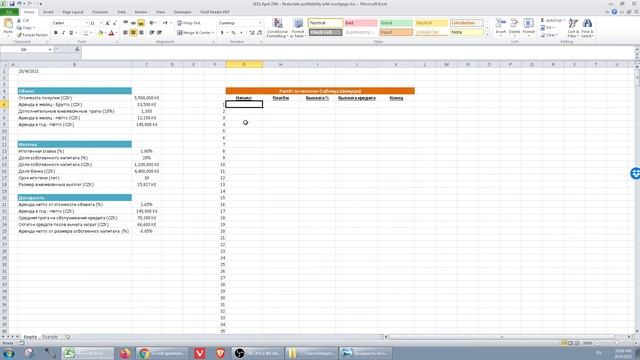This screenshot has width=640, height=360.
Task: Open the Font size combo box
Action: [x=96, y=23]
